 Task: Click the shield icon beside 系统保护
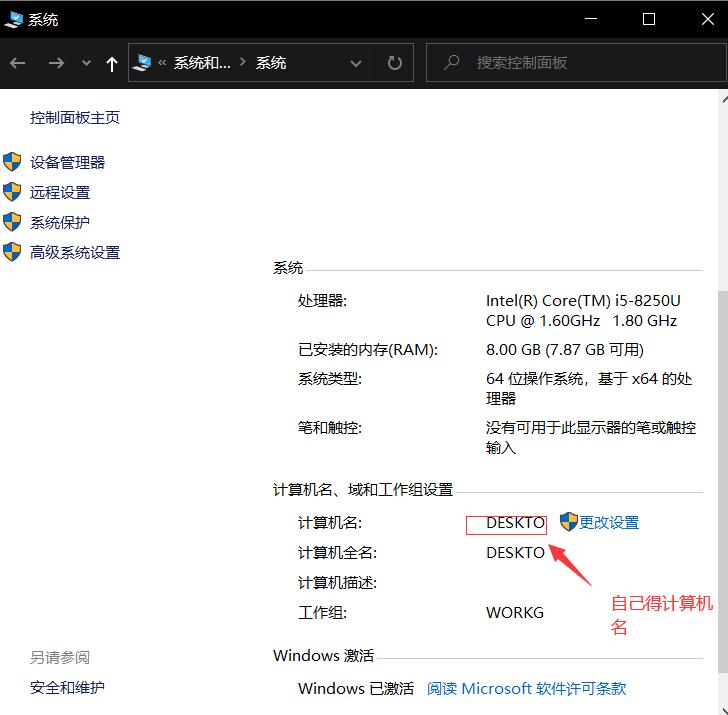[12, 222]
